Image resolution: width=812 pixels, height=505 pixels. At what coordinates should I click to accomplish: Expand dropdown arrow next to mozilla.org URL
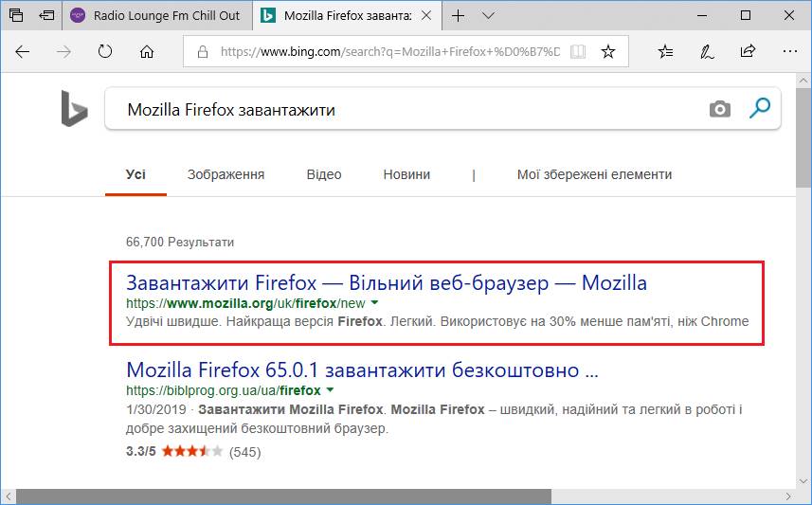click(x=375, y=302)
